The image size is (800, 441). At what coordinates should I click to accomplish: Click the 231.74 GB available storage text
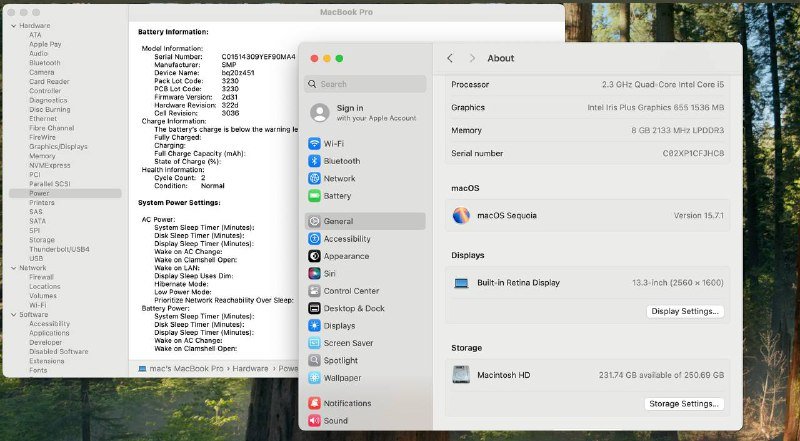pyautogui.click(x=661, y=375)
